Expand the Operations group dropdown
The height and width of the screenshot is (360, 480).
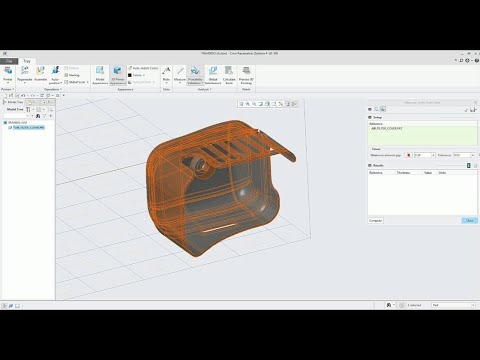click(53, 89)
